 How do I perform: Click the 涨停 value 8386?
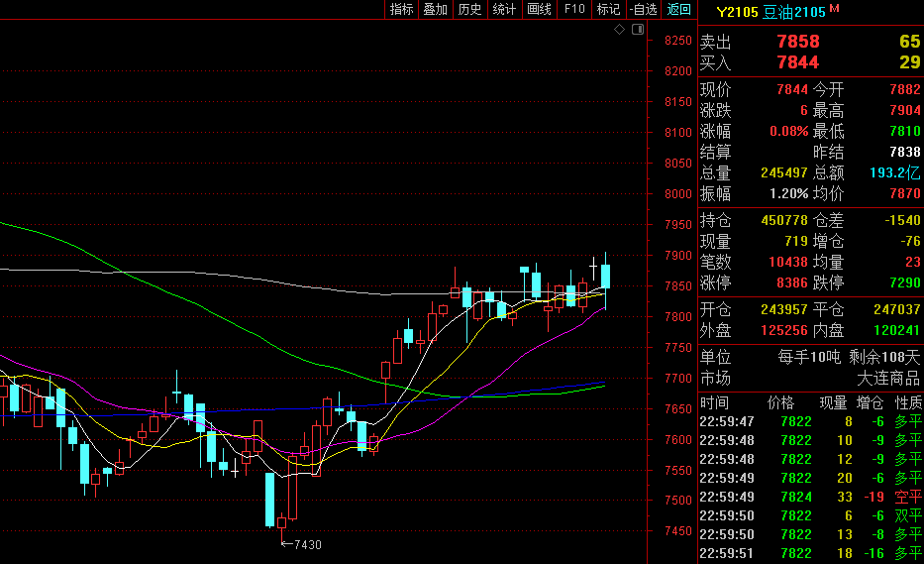792,282
